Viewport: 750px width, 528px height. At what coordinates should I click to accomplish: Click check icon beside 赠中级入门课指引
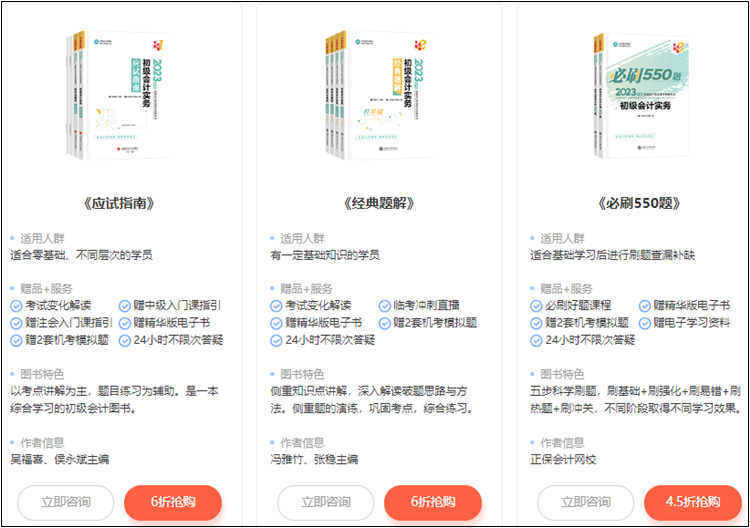pyautogui.click(x=124, y=306)
